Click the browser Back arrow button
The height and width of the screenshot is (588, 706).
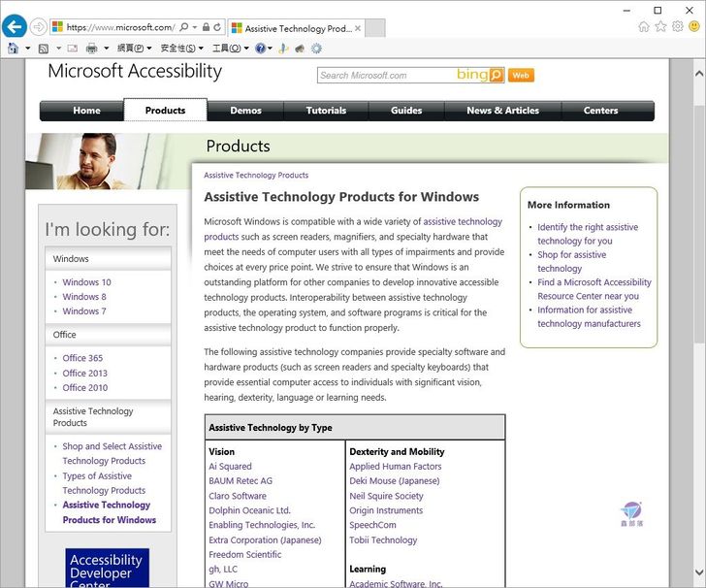(14, 26)
